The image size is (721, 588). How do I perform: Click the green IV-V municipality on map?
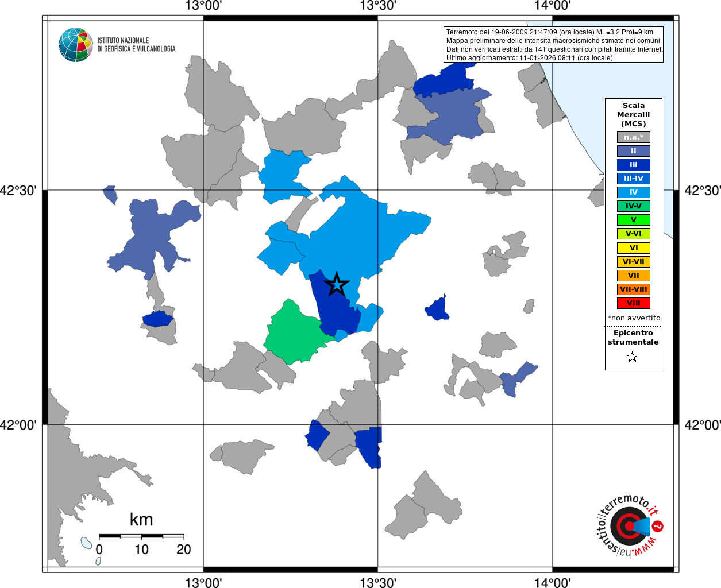point(293,334)
